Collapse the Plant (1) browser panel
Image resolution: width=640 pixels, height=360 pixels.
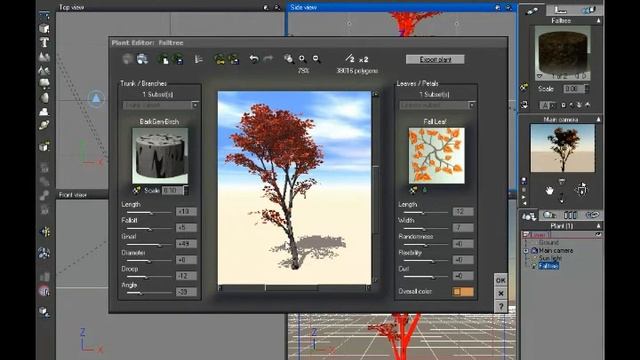(598, 226)
